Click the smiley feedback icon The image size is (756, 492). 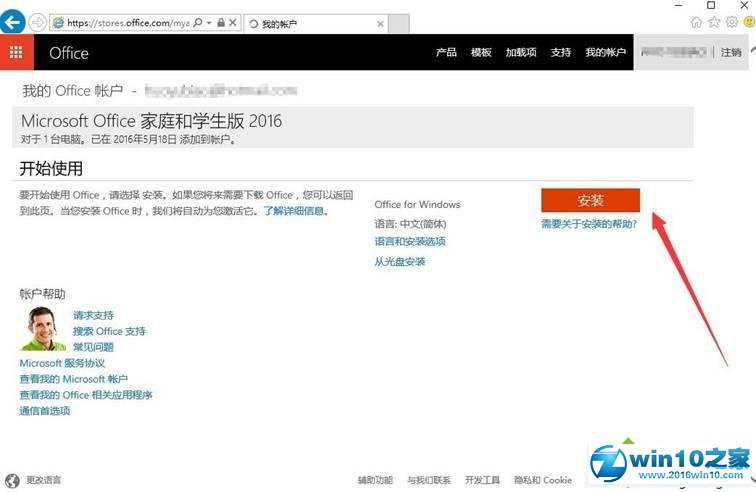[x=750, y=22]
